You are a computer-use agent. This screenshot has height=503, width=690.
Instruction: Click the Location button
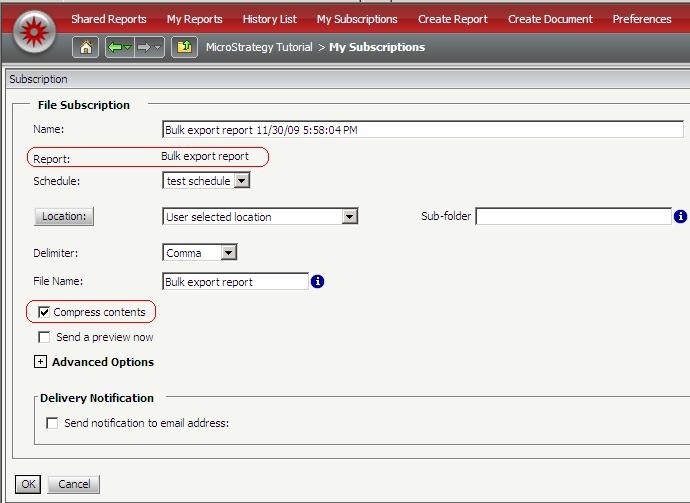pyautogui.click(x=64, y=216)
